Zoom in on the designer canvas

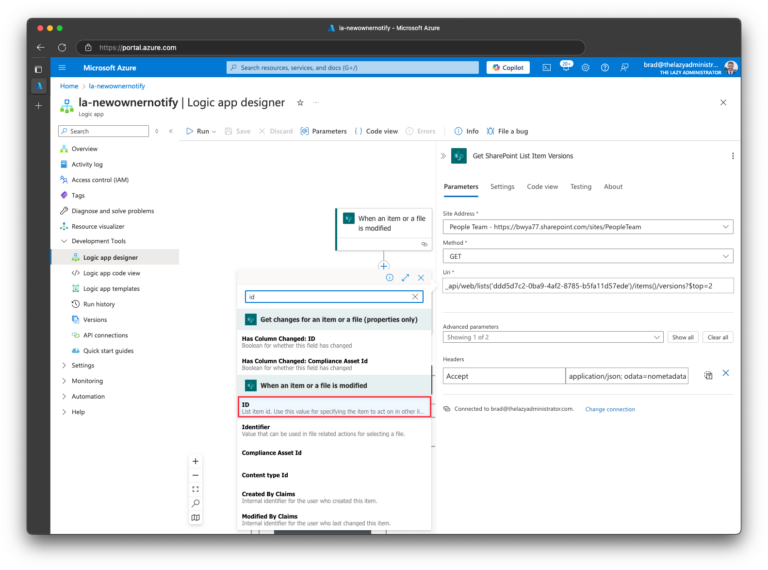coord(195,461)
